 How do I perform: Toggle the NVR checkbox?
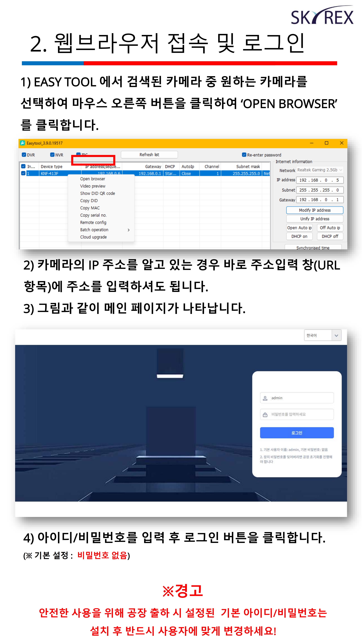52,155
